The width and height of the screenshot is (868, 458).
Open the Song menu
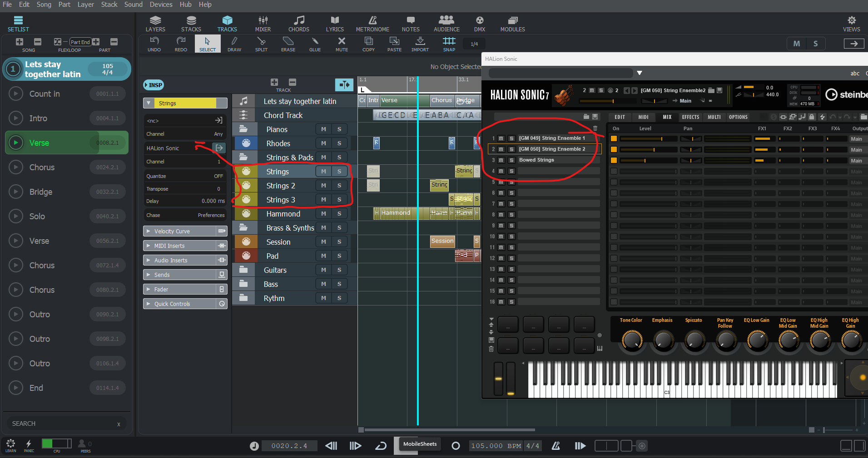[x=44, y=5]
